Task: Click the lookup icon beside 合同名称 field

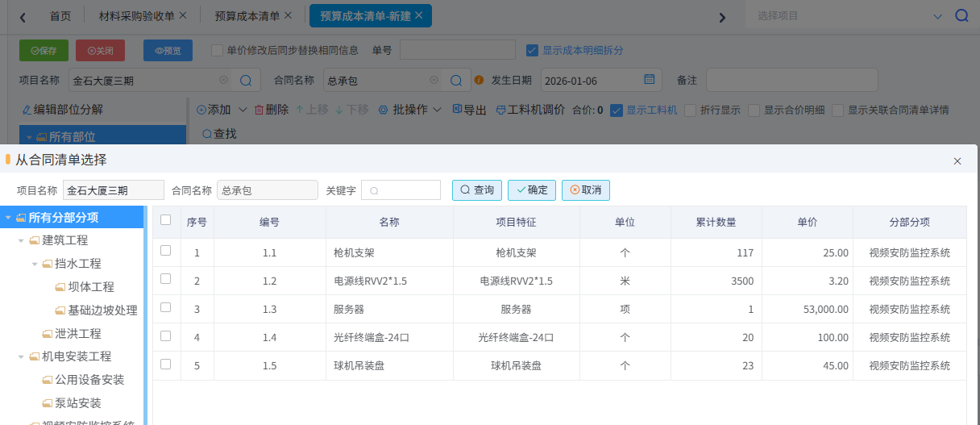Action: pos(455,80)
